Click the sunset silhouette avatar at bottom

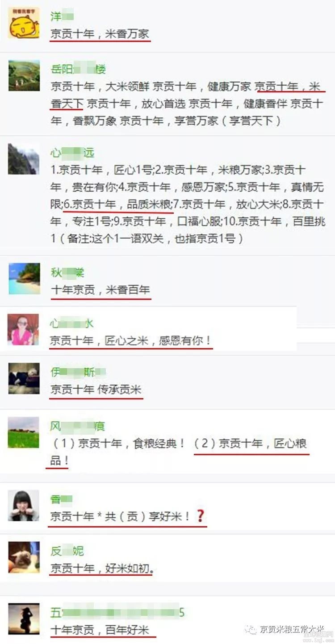pyautogui.click(x=24, y=619)
